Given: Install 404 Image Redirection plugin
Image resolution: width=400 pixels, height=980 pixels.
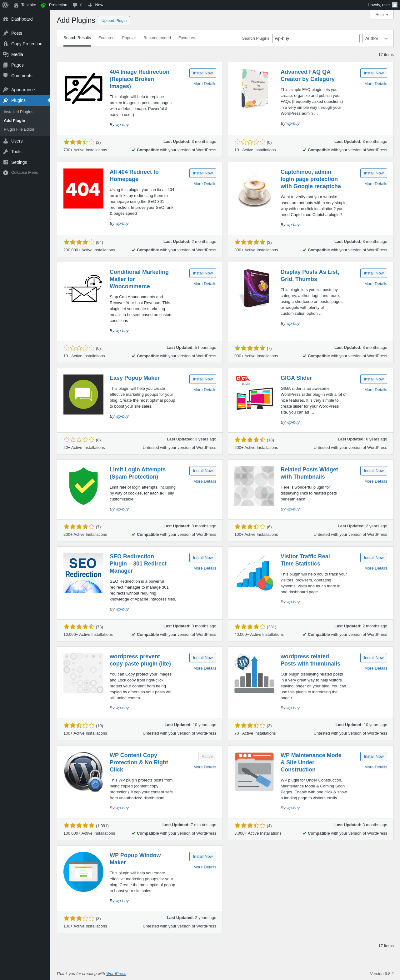Looking at the screenshot, I should point(203,73).
